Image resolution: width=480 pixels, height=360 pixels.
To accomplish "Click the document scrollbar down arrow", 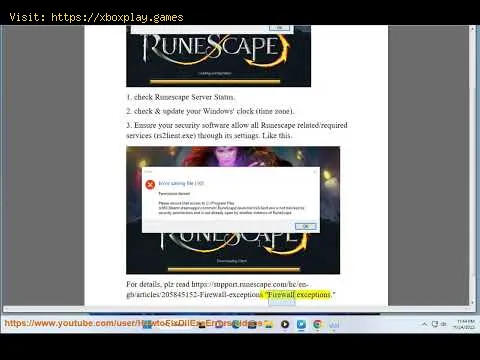I will 472,302.
